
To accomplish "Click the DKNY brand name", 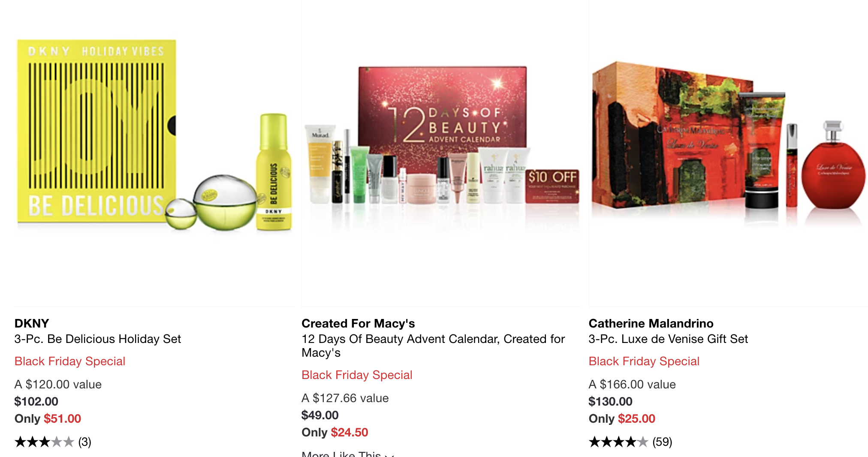I will tap(32, 323).
